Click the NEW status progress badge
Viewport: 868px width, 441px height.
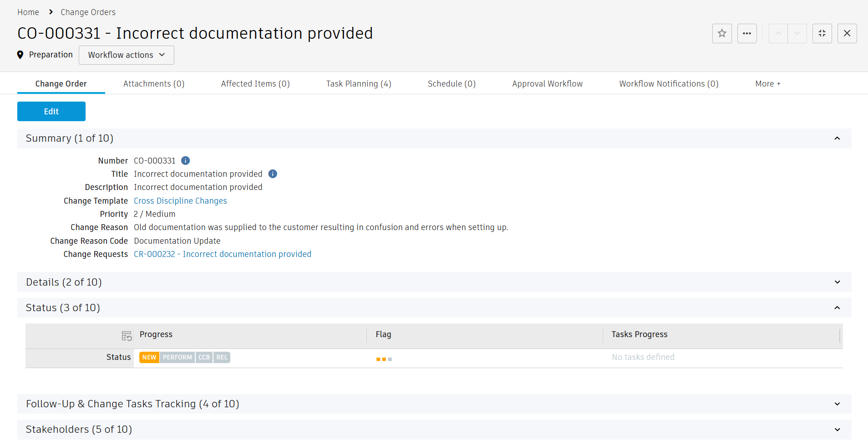pyautogui.click(x=149, y=358)
